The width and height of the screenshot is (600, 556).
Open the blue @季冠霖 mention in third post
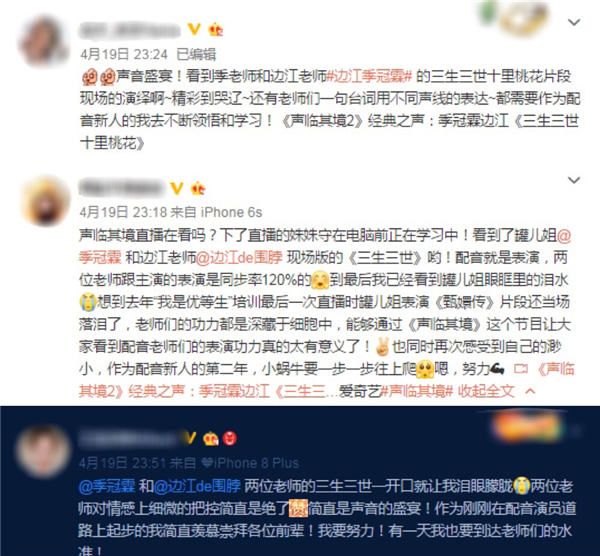click(x=107, y=486)
